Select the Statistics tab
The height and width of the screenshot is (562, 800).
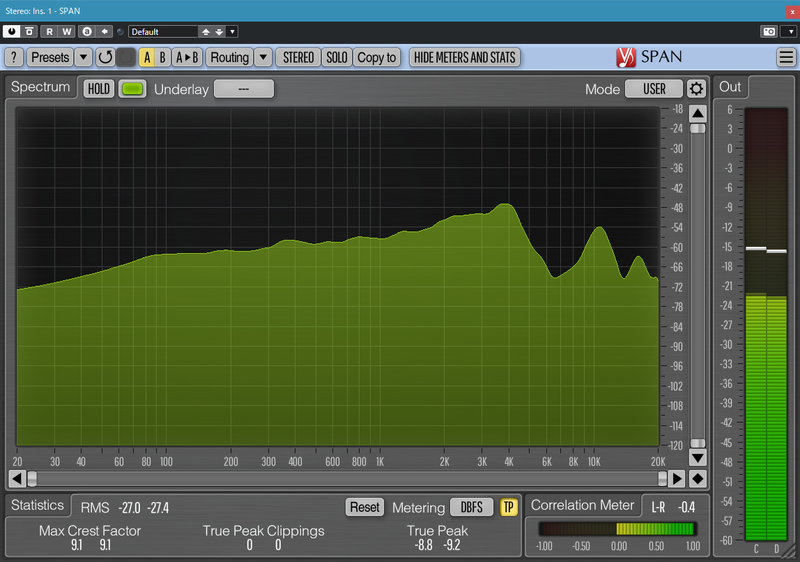(37, 505)
